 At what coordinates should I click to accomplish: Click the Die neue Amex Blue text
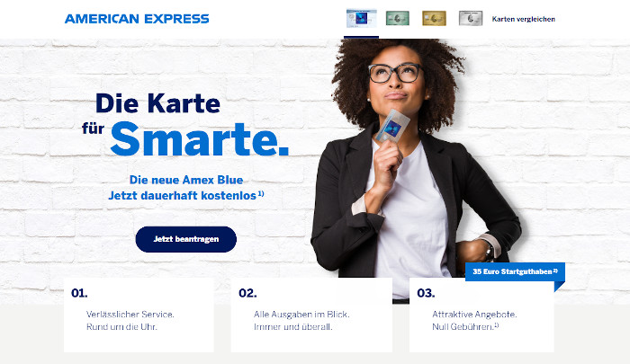[x=186, y=180]
